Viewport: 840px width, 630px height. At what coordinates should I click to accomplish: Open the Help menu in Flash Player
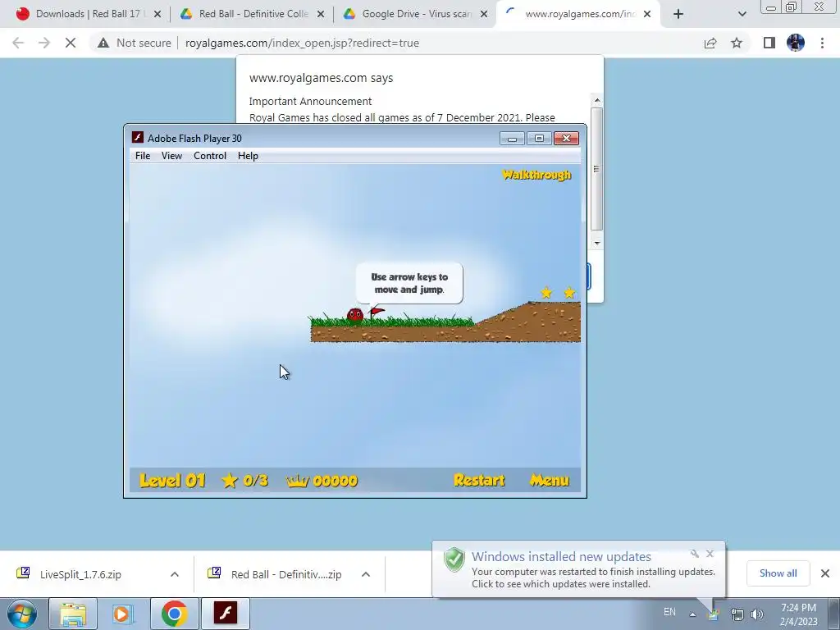tap(248, 156)
